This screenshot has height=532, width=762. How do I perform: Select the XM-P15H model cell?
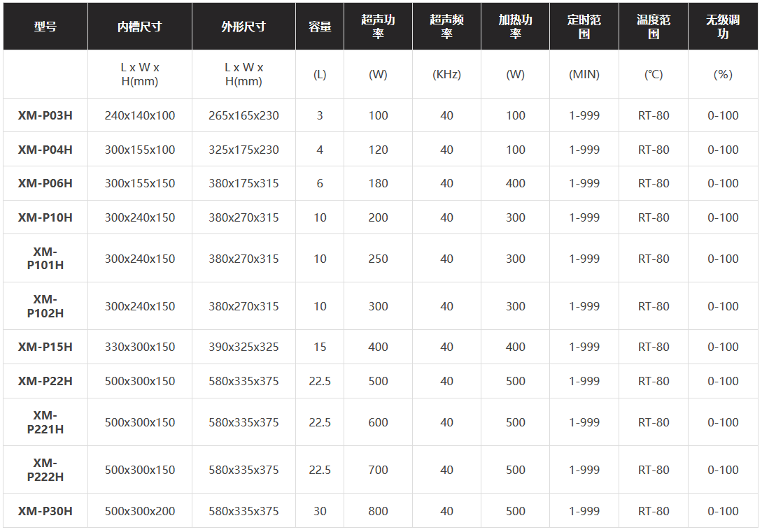point(45,347)
